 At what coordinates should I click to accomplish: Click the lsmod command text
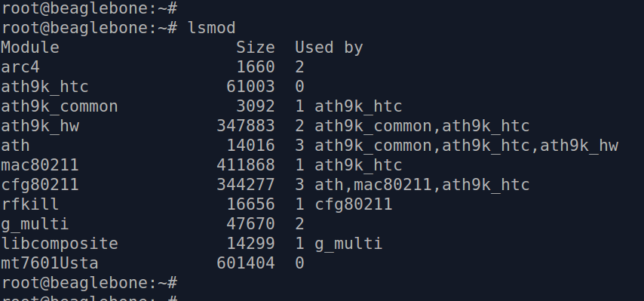[x=212, y=28]
